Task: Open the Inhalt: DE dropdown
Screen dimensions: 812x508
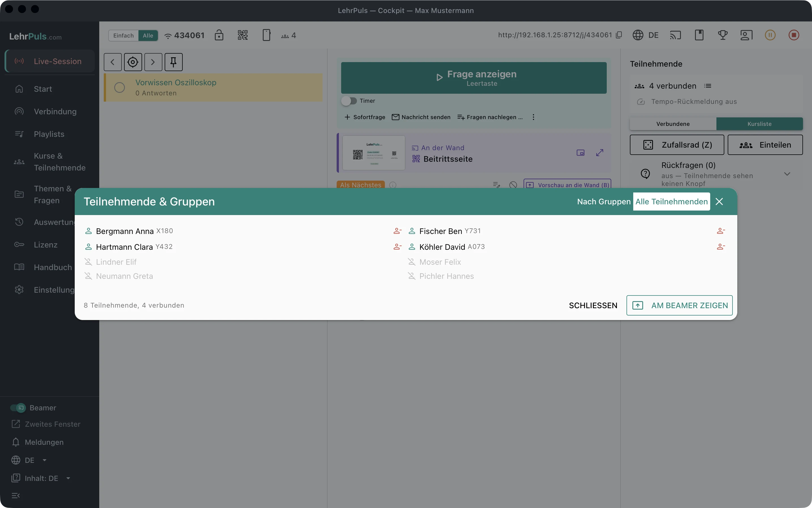Action: 41,478
